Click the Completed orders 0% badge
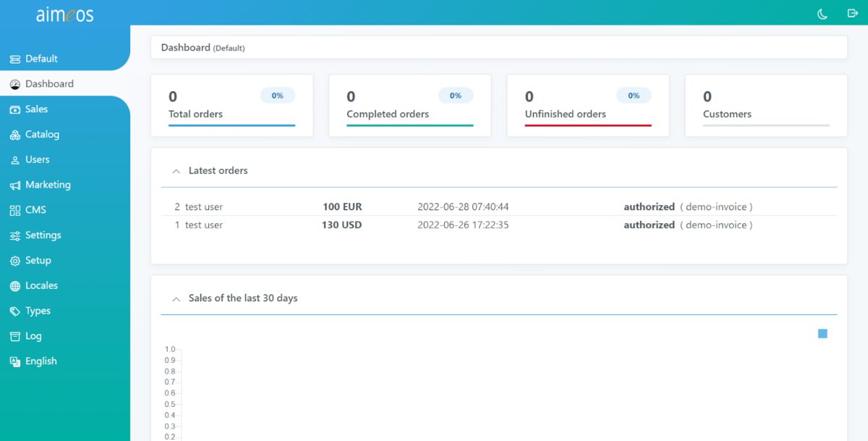 pyautogui.click(x=456, y=96)
